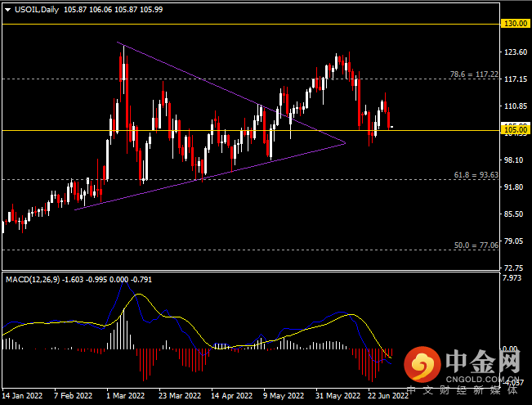532x405 pixels.
Task: Select the 91.80 price axis value
Action: point(514,187)
